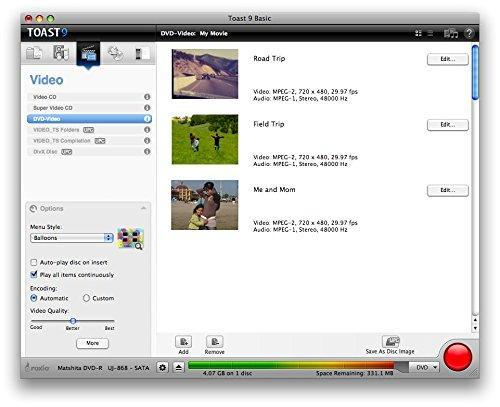Select Video CD format
This screenshot has height=407, width=500.
(89, 97)
